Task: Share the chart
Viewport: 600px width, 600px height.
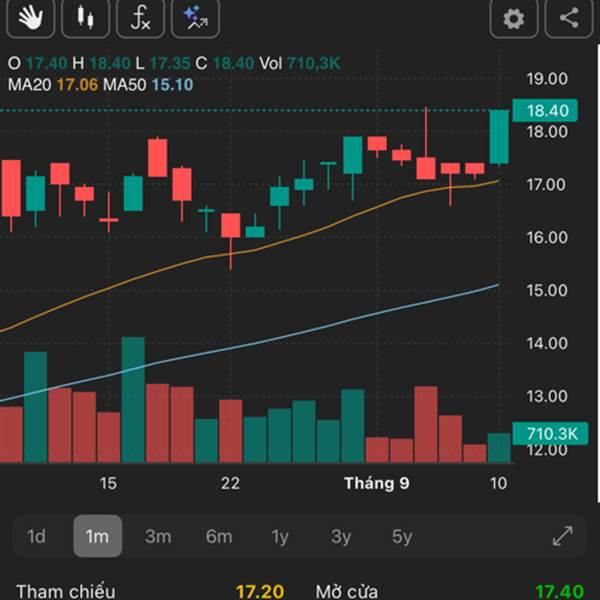Action: point(569,18)
